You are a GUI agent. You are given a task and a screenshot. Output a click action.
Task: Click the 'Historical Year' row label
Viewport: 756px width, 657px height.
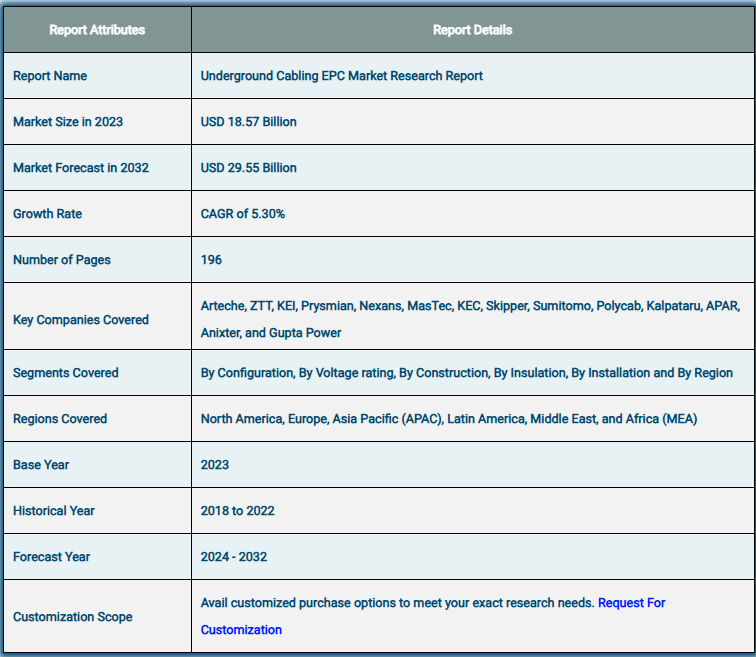tap(54, 511)
